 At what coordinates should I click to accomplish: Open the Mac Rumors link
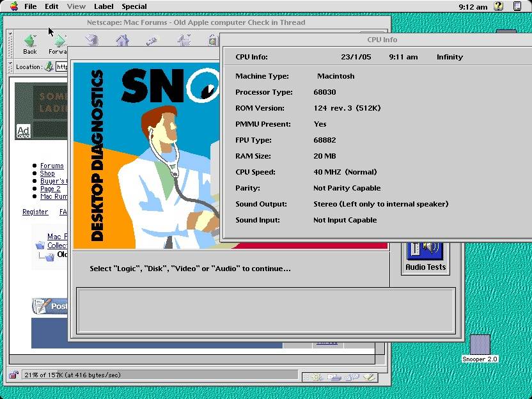click(x=54, y=196)
